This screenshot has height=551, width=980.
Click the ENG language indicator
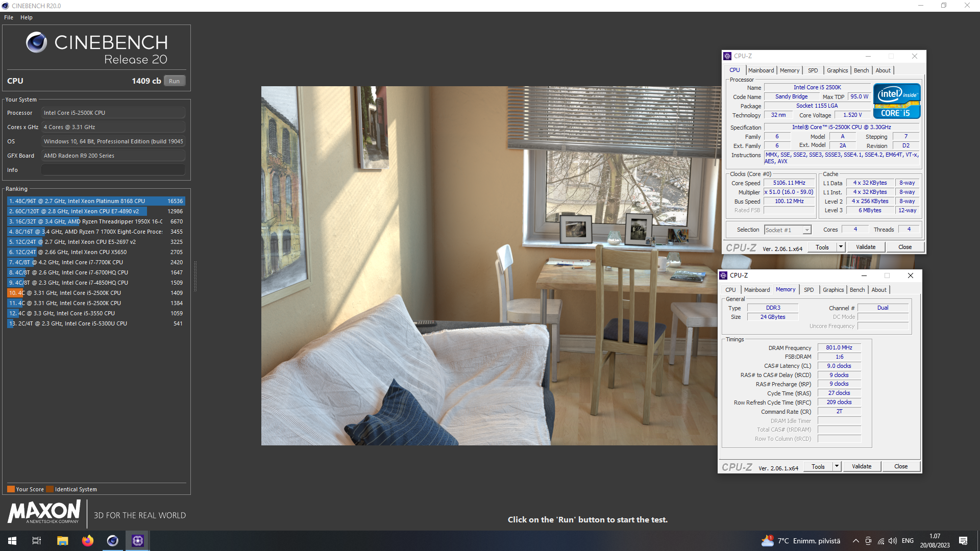click(x=908, y=541)
